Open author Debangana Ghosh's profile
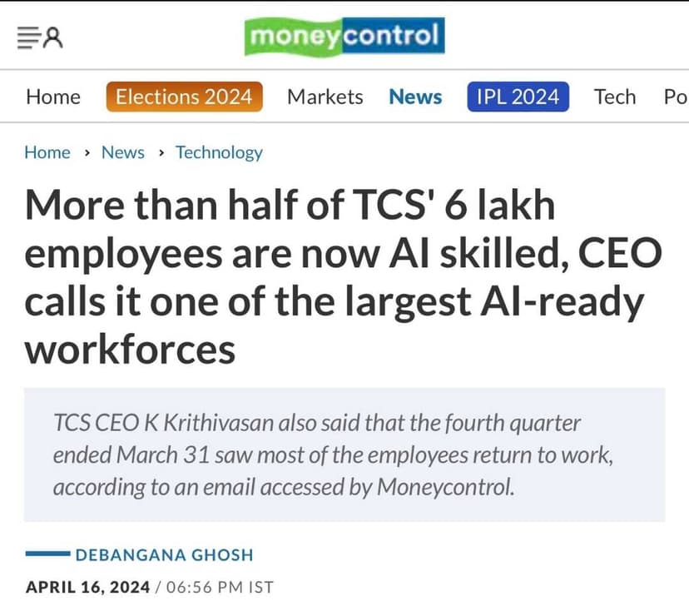 click(164, 554)
